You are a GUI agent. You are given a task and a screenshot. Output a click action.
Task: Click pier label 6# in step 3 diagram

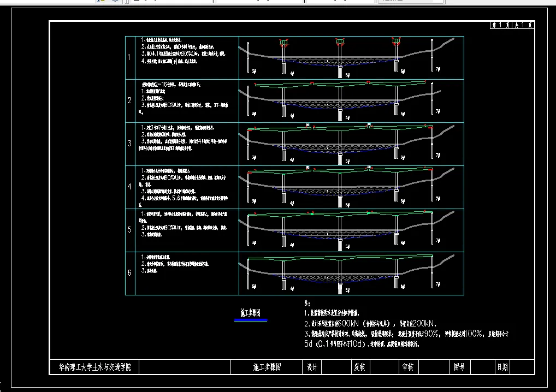403,158
